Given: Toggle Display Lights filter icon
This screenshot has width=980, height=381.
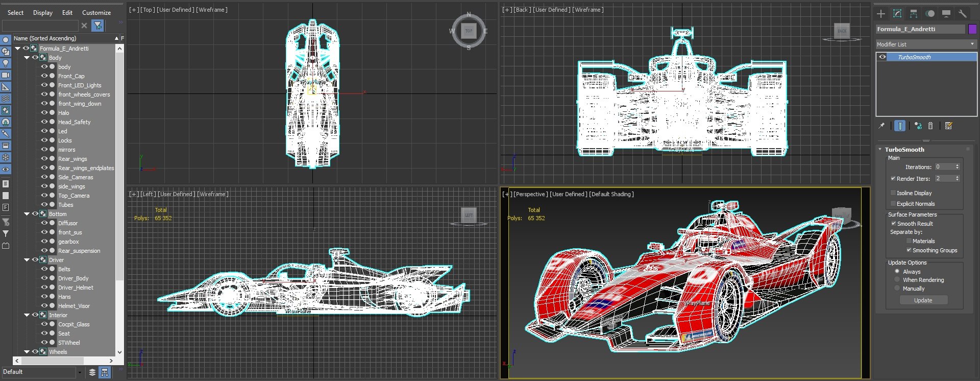Looking at the screenshot, I should coord(6,63).
